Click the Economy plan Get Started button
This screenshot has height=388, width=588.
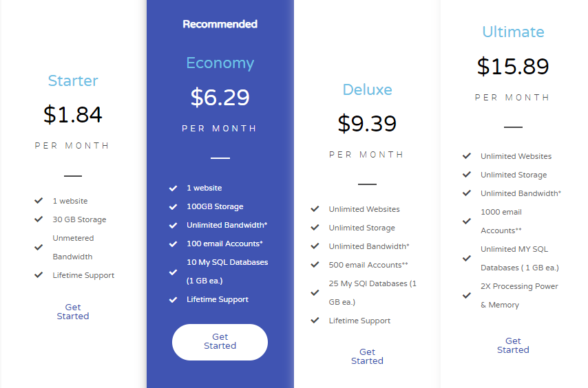tap(220, 342)
